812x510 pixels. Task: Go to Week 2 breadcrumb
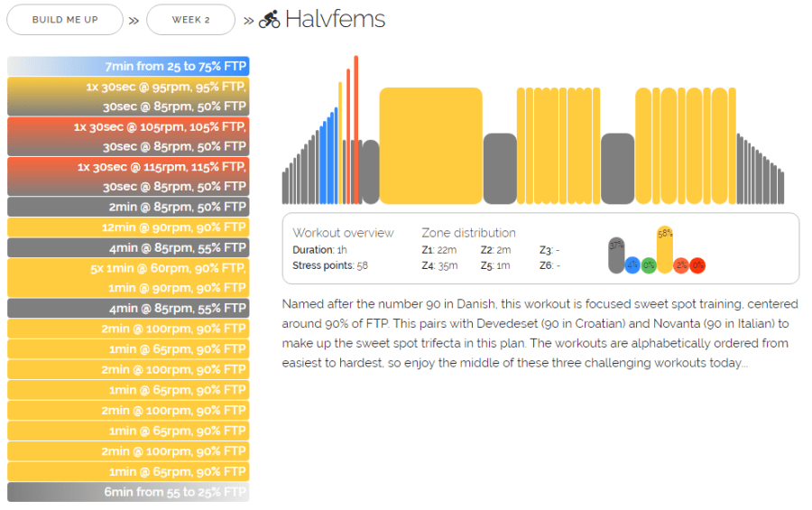pos(190,19)
